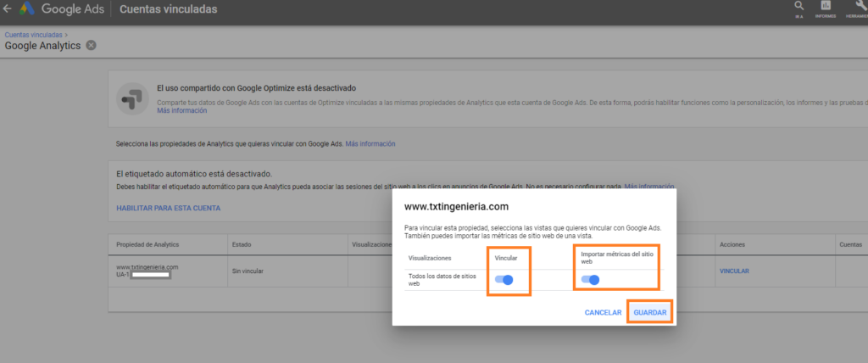
Task: Click the Propiedad de Analytics column header
Action: [x=147, y=244]
